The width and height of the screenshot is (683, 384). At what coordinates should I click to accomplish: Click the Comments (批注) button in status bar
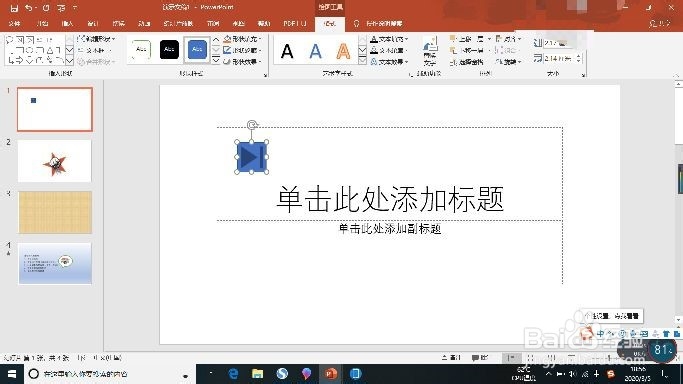pyautogui.click(x=480, y=357)
